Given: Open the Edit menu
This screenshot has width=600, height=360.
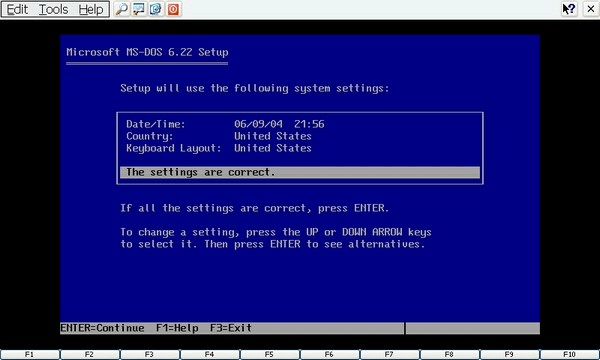Looking at the screenshot, I should coord(17,9).
